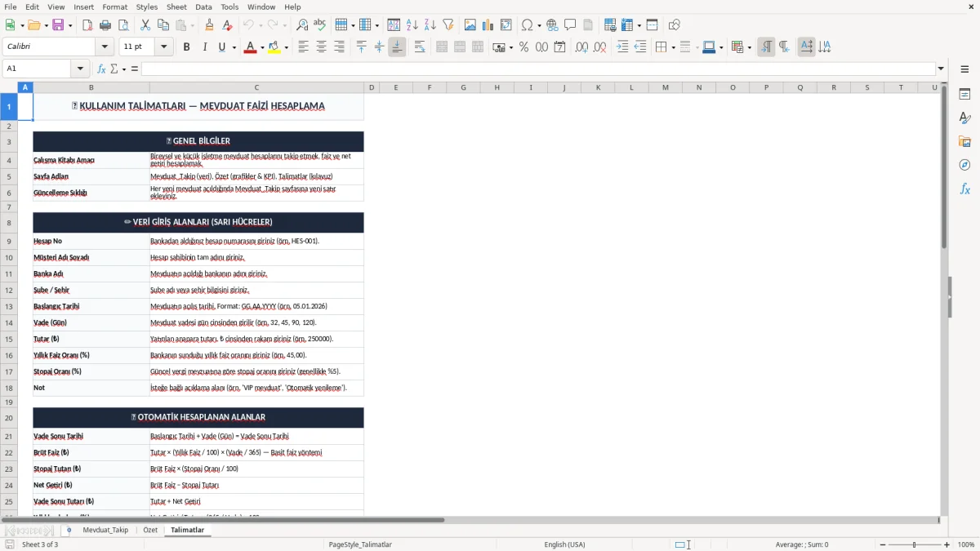980x551 pixels.
Task: Toggle underline formatting
Action: [x=221, y=47]
